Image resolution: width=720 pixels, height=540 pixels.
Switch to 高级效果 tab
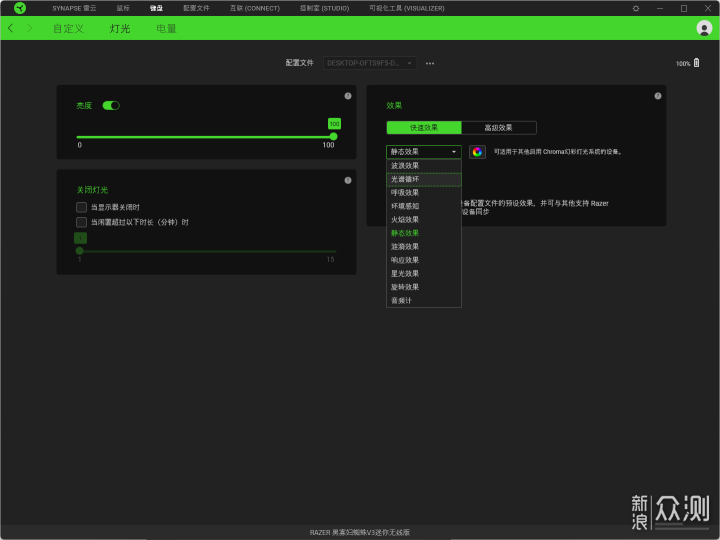[x=499, y=128]
